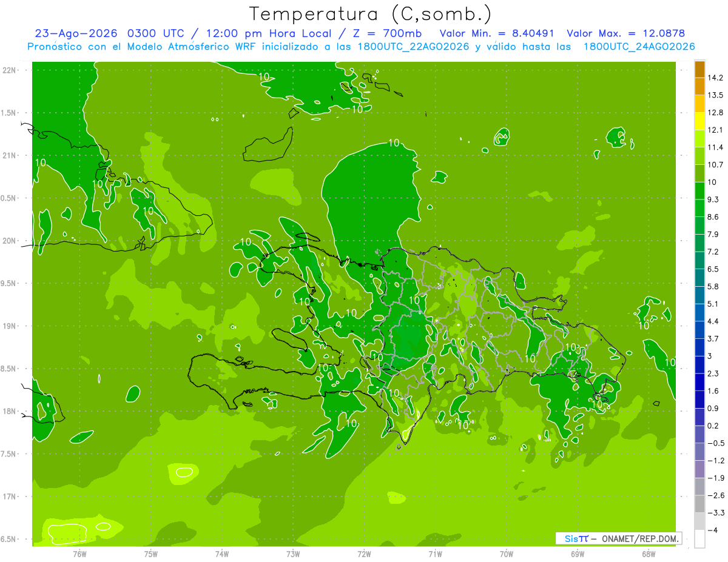The height and width of the screenshot is (562, 728).
Task: Click the "-2.6" legend value
Action: click(716, 495)
